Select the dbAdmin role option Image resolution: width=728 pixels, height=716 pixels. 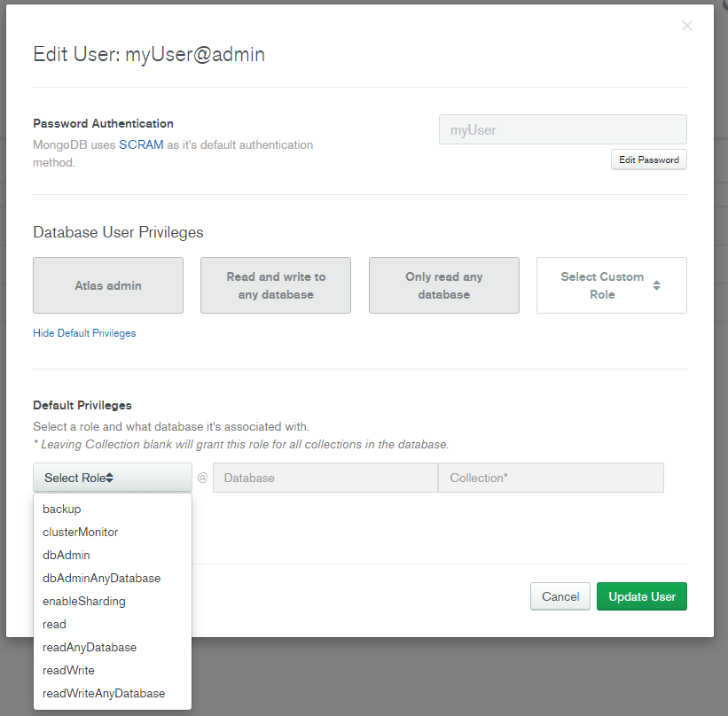pyautogui.click(x=67, y=555)
